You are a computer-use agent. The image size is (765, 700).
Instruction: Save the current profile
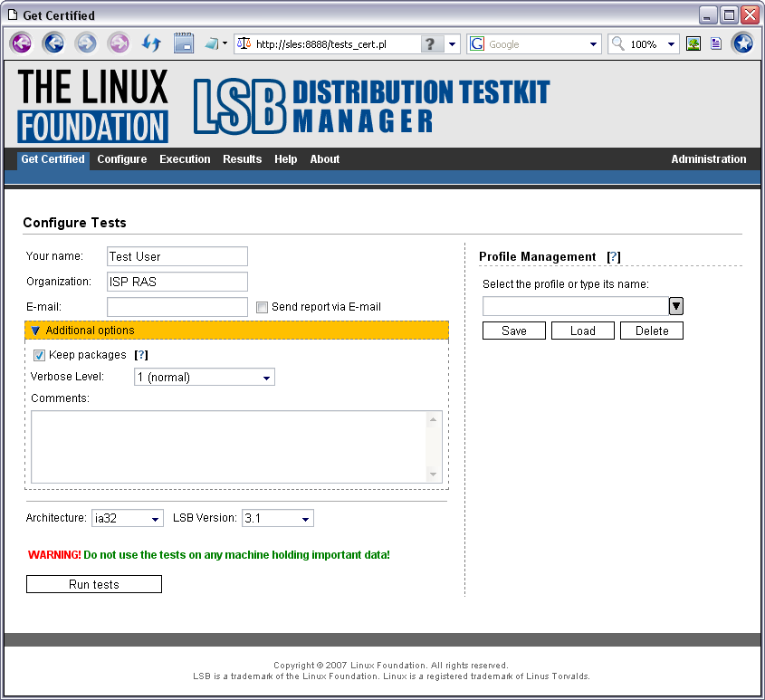(x=514, y=331)
